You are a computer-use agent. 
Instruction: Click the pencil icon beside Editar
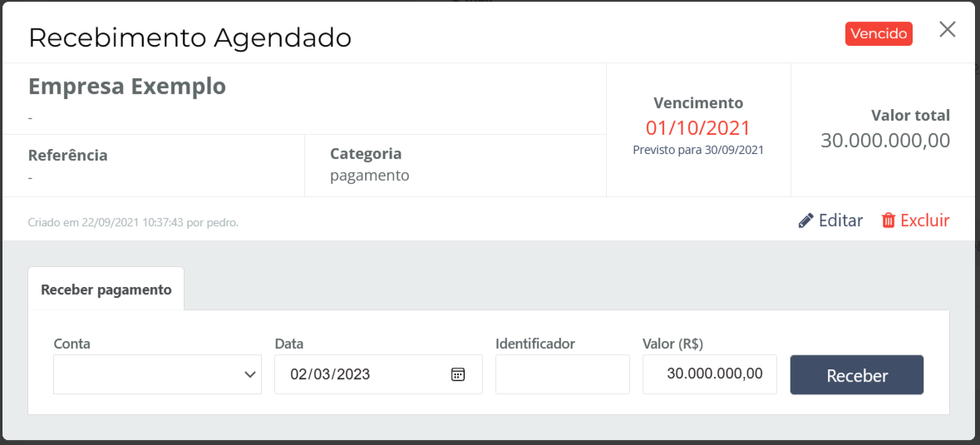click(805, 220)
